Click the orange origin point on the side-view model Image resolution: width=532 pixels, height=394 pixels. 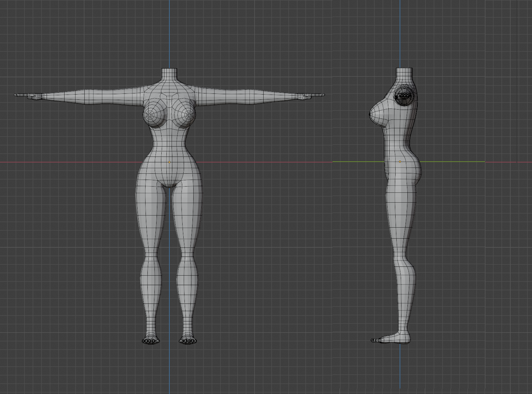[x=400, y=162]
